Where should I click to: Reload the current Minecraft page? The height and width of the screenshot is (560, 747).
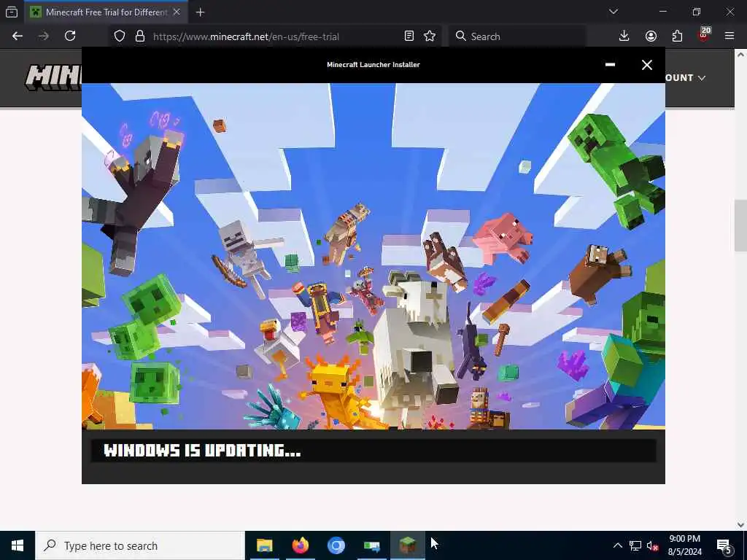click(x=70, y=36)
